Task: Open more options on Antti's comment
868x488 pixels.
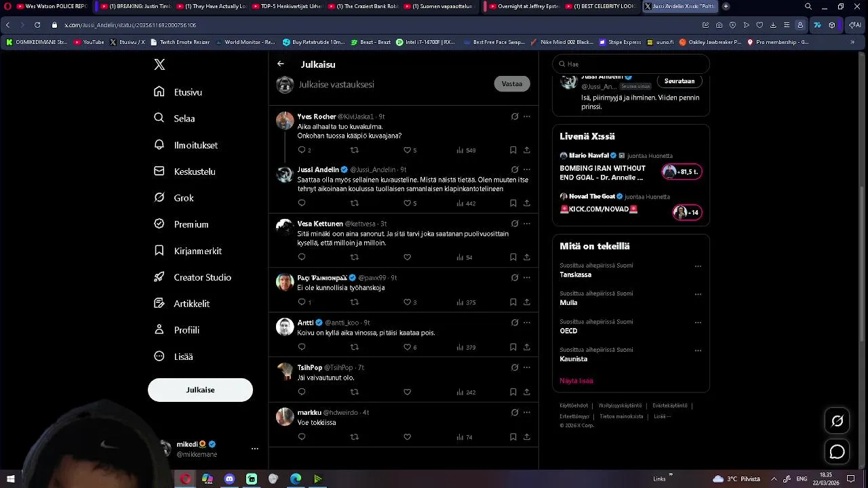Action: pos(526,323)
